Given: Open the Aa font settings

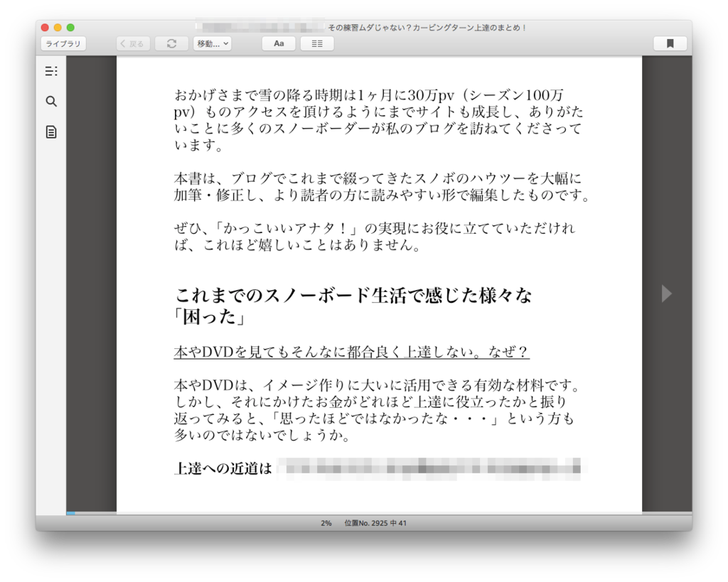Looking at the screenshot, I should (x=279, y=43).
